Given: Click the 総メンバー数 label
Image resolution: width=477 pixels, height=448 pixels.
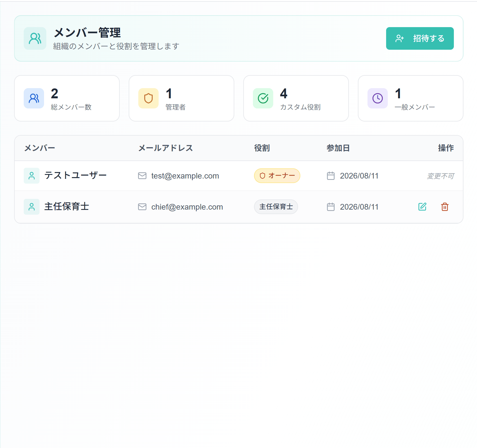Looking at the screenshot, I should [71, 107].
